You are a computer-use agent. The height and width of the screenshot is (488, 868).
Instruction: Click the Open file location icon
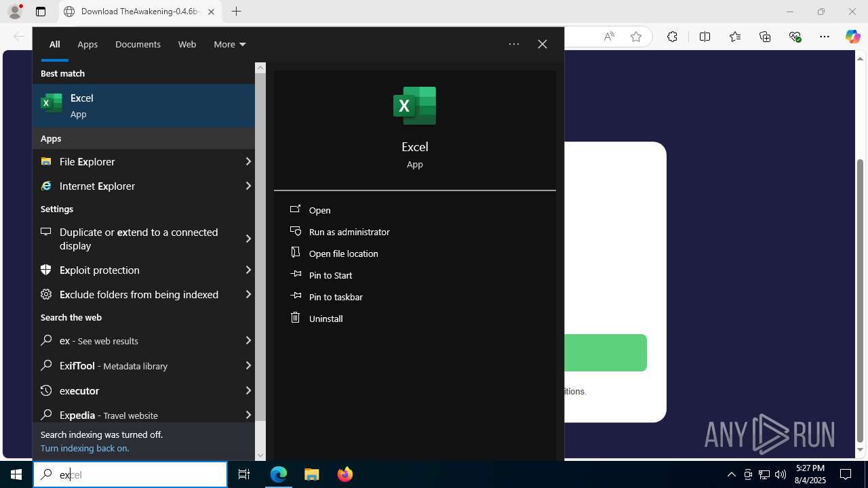point(295,252)
